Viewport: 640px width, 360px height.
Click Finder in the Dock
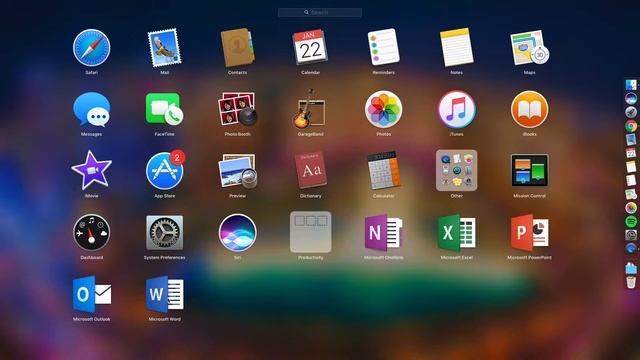click(x=631, y=84)
